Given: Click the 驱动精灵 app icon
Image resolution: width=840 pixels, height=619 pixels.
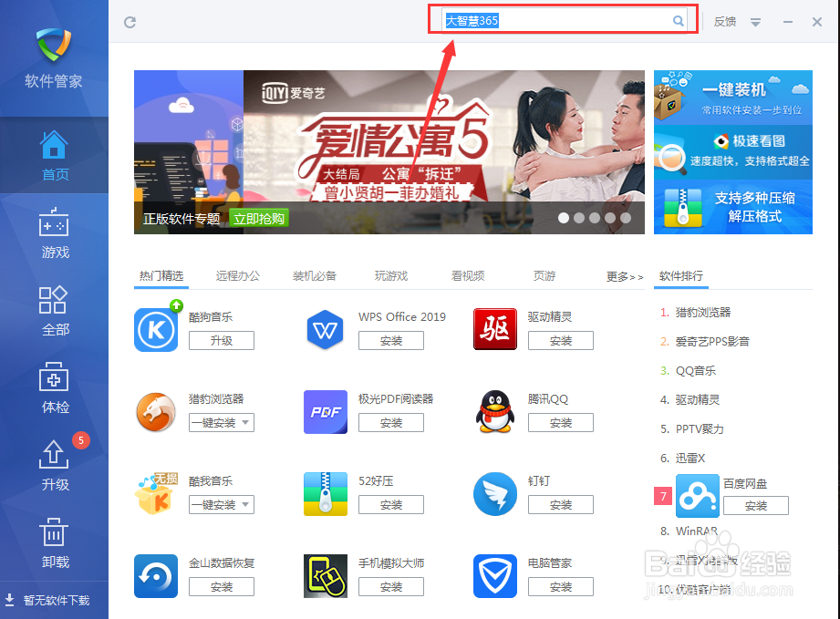Looking at the screenshot, I should pos(495,329).
